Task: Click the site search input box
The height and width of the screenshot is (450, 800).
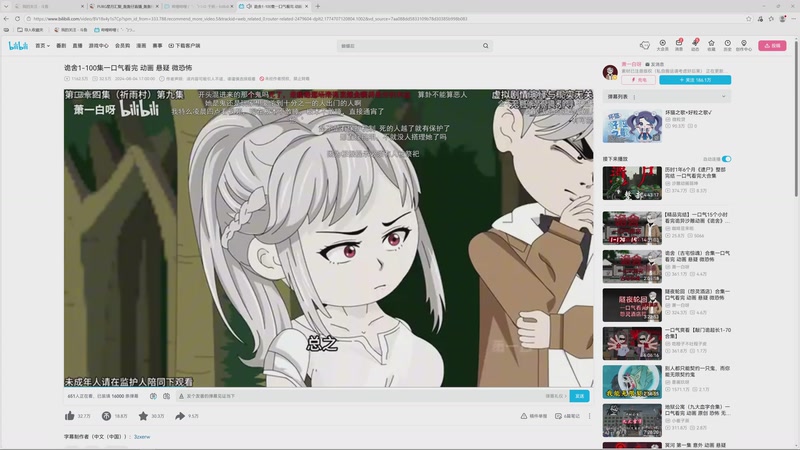Action: coord(410,46)
